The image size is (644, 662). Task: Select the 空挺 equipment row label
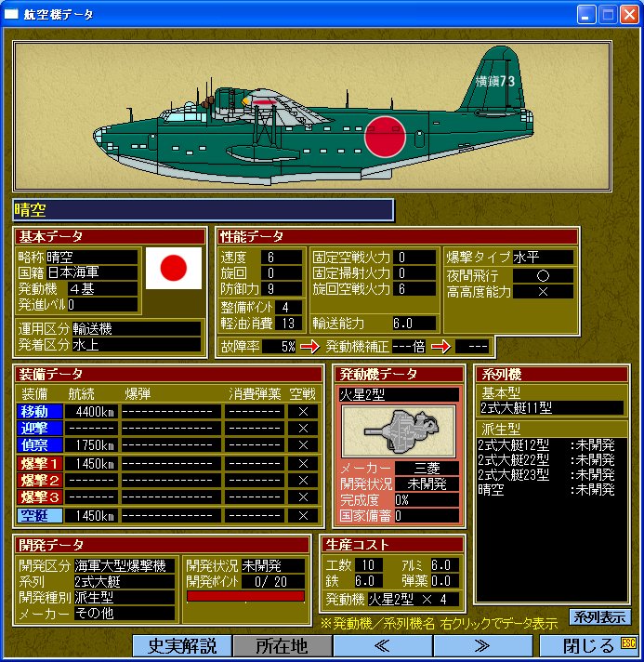(x=40, y=515)
